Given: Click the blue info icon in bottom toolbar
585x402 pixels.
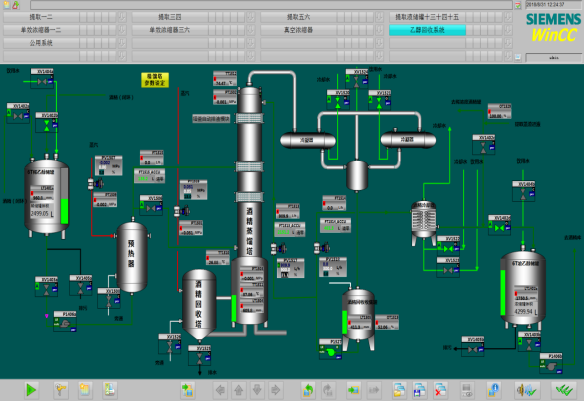Looking at the screenshot, I should pos(493,390).
